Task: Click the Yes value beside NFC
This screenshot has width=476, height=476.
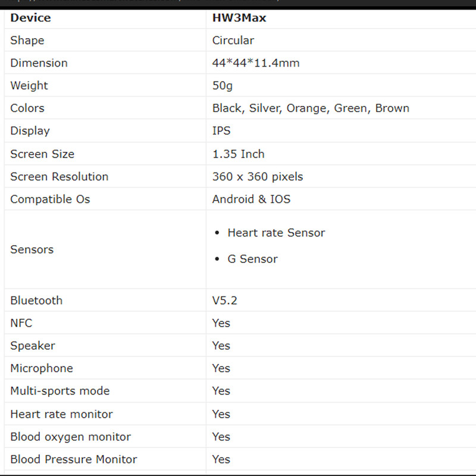Action: coord(221,323)
